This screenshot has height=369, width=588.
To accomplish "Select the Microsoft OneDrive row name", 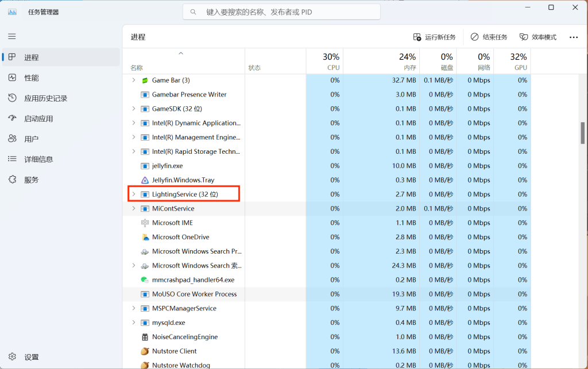I will click(181, 237).
